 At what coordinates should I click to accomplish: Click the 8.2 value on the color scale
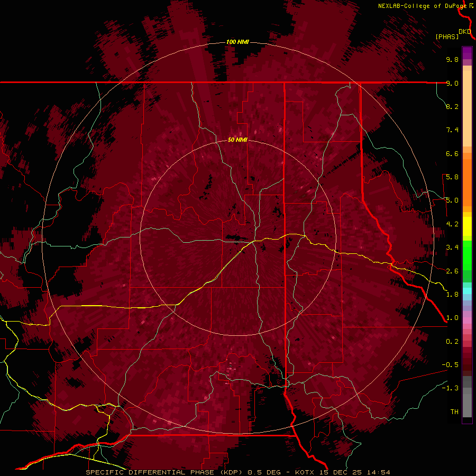click(452, 106)
